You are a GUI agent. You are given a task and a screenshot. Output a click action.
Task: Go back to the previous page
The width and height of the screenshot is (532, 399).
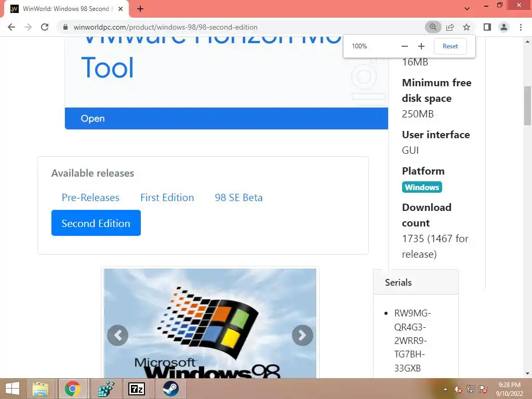click(11, 27)
